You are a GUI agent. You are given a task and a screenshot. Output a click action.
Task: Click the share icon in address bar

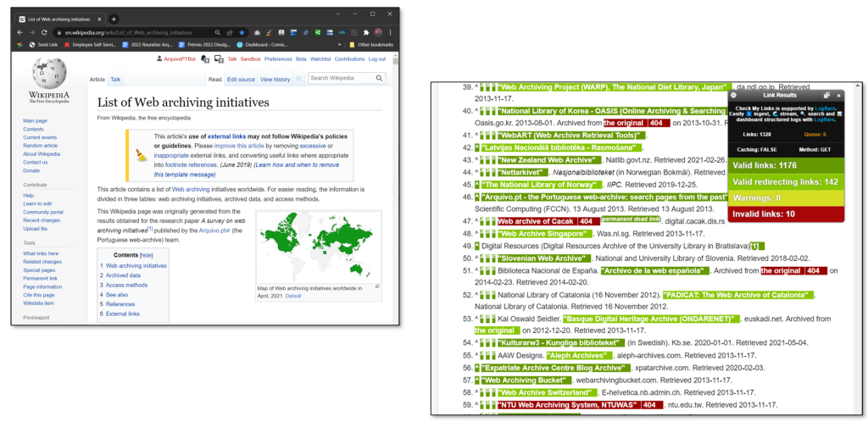230,33
